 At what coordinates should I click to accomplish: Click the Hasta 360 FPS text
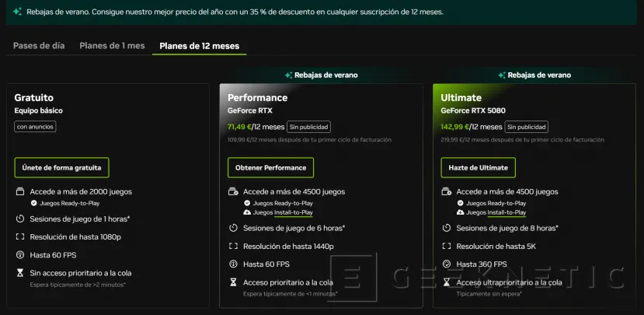(482, 264)
